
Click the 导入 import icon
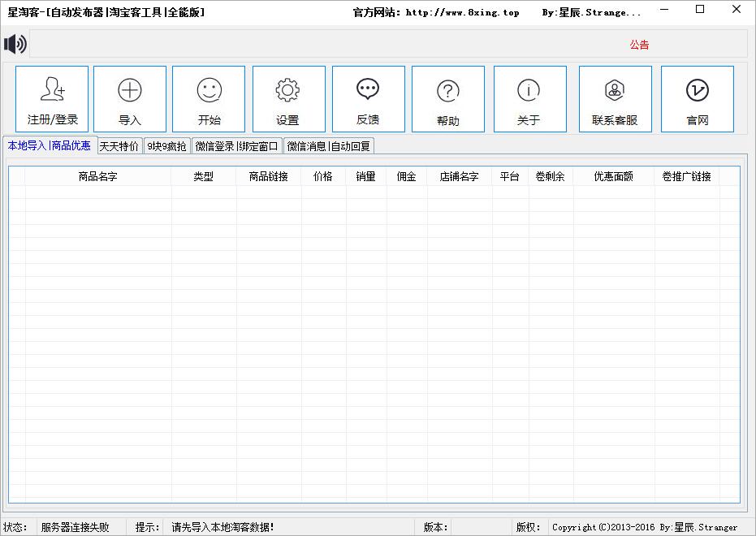coord(130,99)
